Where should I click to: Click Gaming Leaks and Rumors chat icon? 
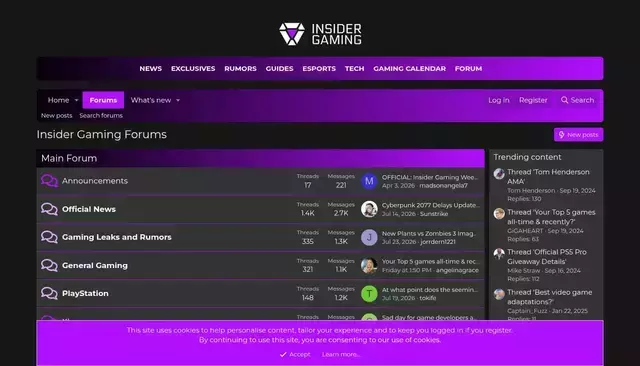pos(49,237)
